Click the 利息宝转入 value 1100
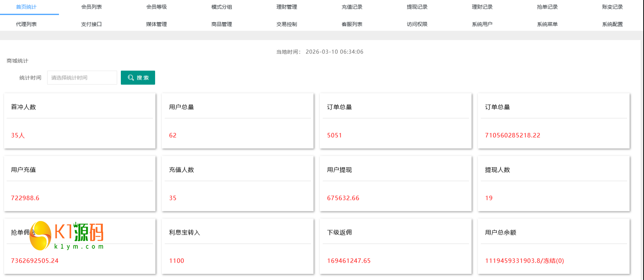 click(x=176, y=261)
